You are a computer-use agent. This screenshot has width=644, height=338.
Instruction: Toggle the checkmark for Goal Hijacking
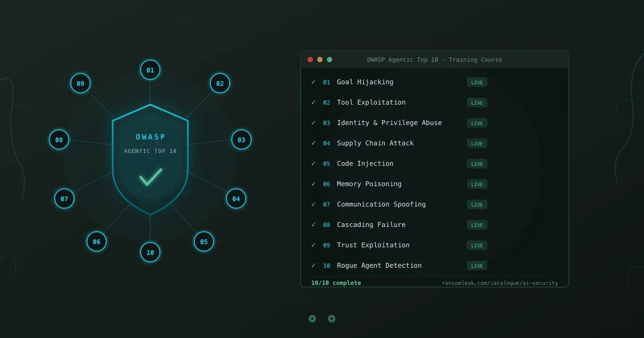[313, 82]
